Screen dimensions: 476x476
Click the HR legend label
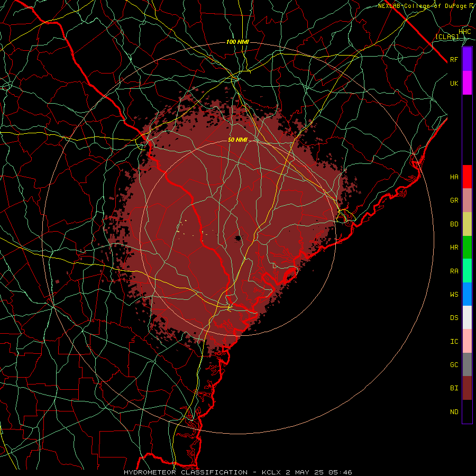tap(454, 248)
